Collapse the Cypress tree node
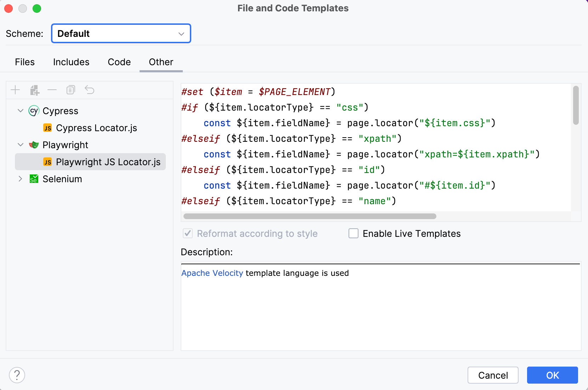588x390 pixels. (x=21, y=111)
